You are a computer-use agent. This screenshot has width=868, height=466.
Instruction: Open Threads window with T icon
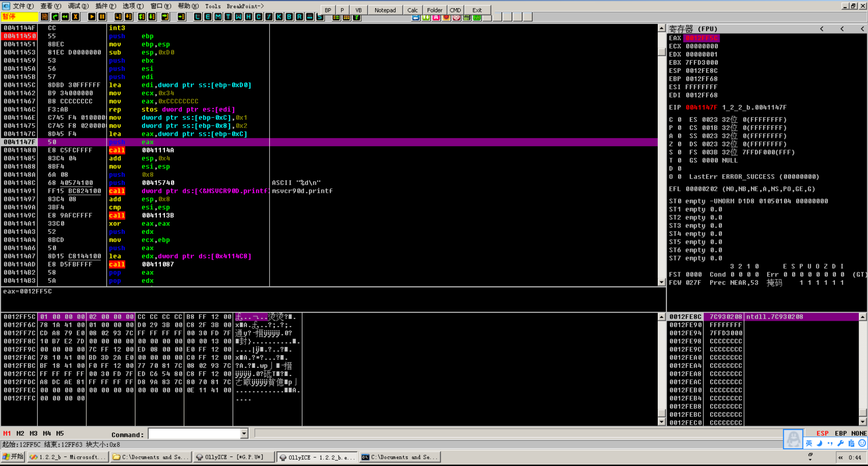pos(228,17)
